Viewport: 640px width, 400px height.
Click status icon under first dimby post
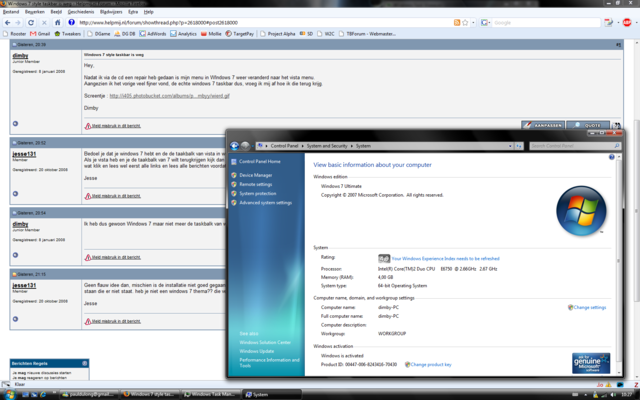(x=16, y=123)
